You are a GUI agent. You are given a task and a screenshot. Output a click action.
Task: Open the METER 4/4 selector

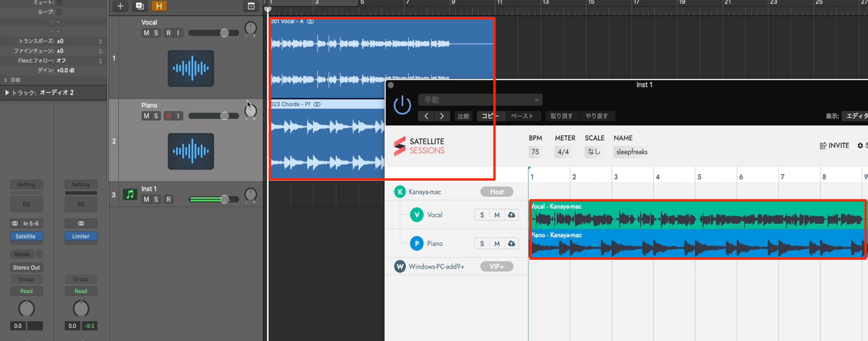[x=563, y=152]
